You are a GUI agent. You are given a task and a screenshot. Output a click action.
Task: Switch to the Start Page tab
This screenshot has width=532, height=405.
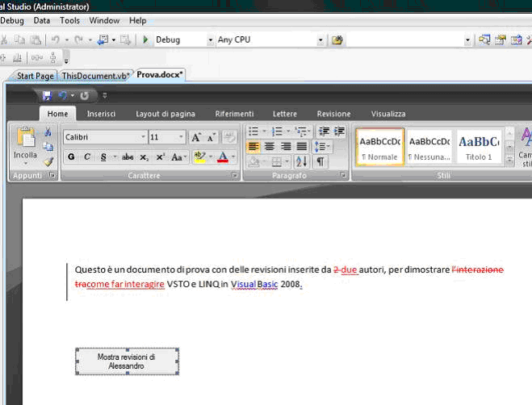coord(35,76)
